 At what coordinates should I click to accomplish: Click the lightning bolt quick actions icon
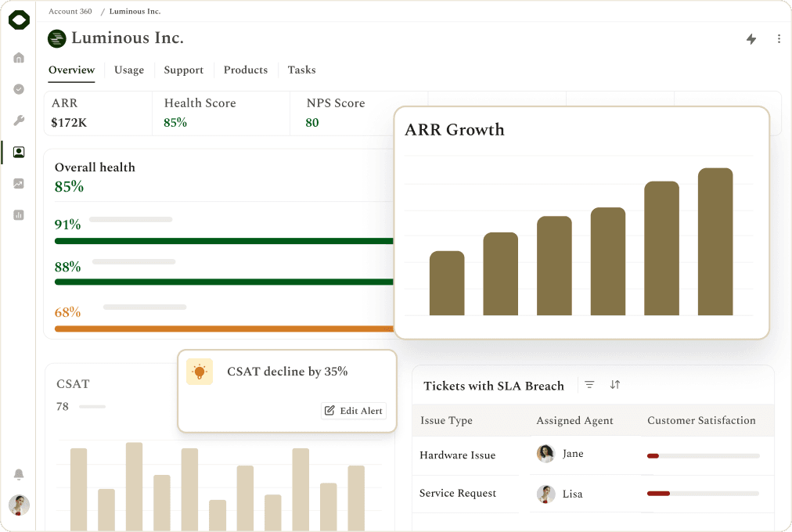(751, 39)
